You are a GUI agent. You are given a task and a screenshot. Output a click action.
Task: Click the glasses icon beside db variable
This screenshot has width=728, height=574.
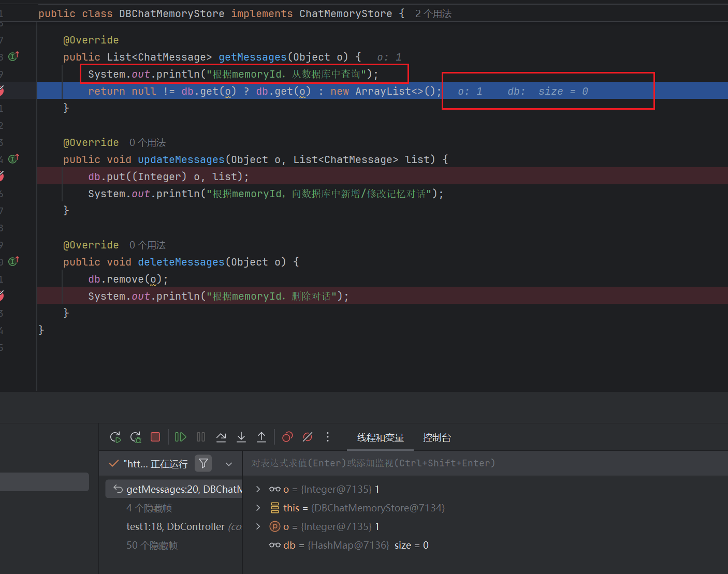point(275,545)
